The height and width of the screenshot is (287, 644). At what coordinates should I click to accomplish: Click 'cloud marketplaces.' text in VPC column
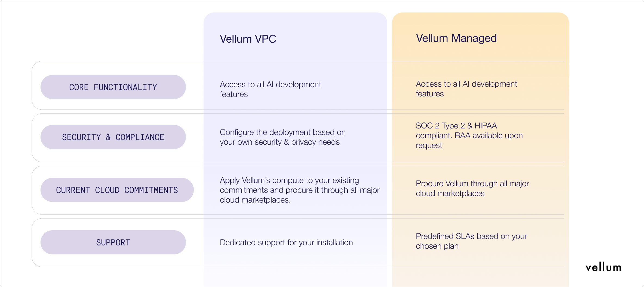point(255,200)
